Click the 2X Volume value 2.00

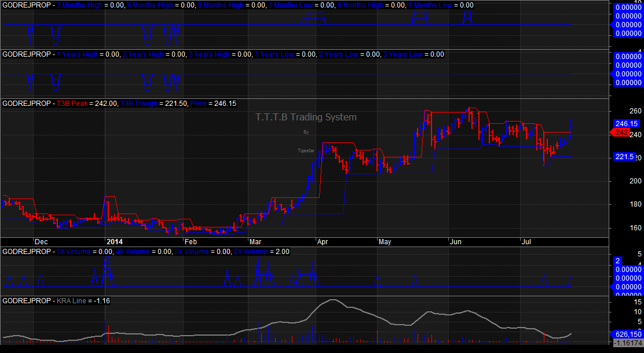[x=283, y=252]
